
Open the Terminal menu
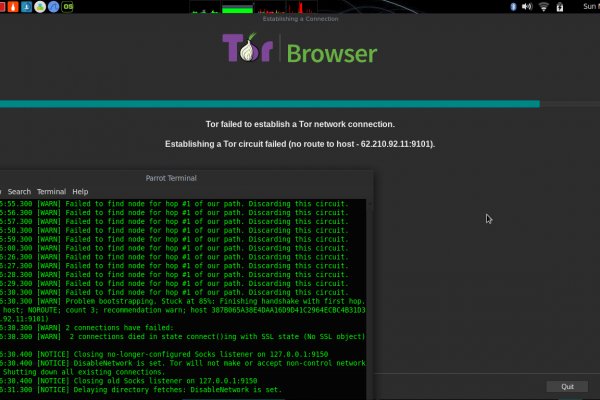[x=51, y=191]
